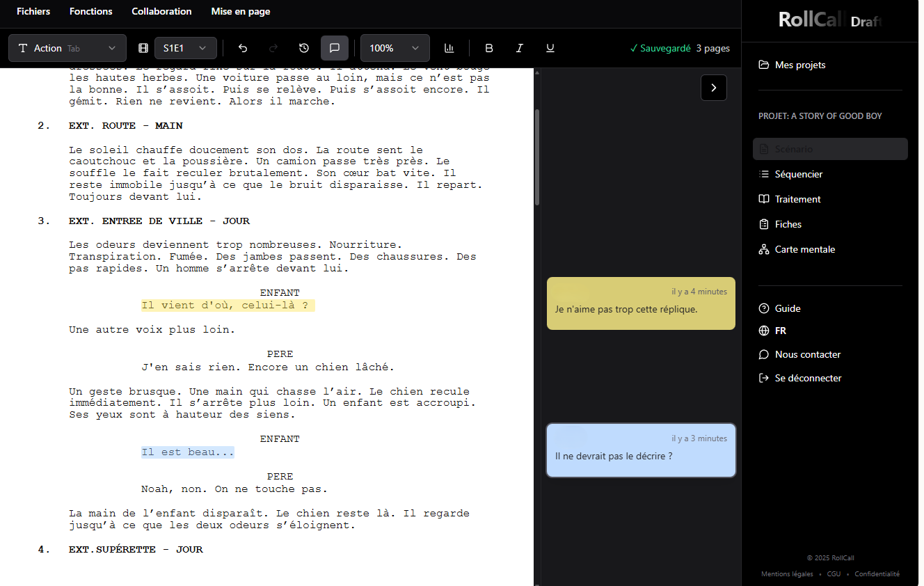924x586 pixels.
Task: Click the paragraph starting "La main de l'enfant disparaît"
Action: coord(269,519)
